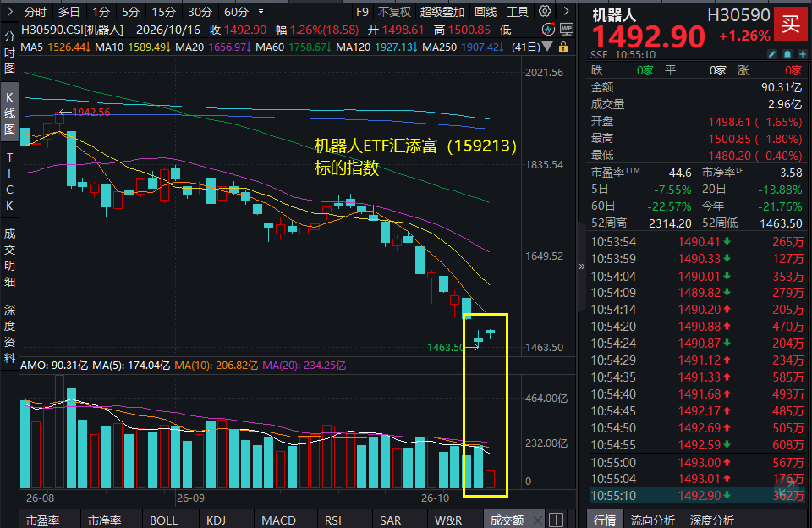Viewport: 812px width, 528px height.
Task: Open the MA settings triangle dropdown
Action: click(547, 47)
